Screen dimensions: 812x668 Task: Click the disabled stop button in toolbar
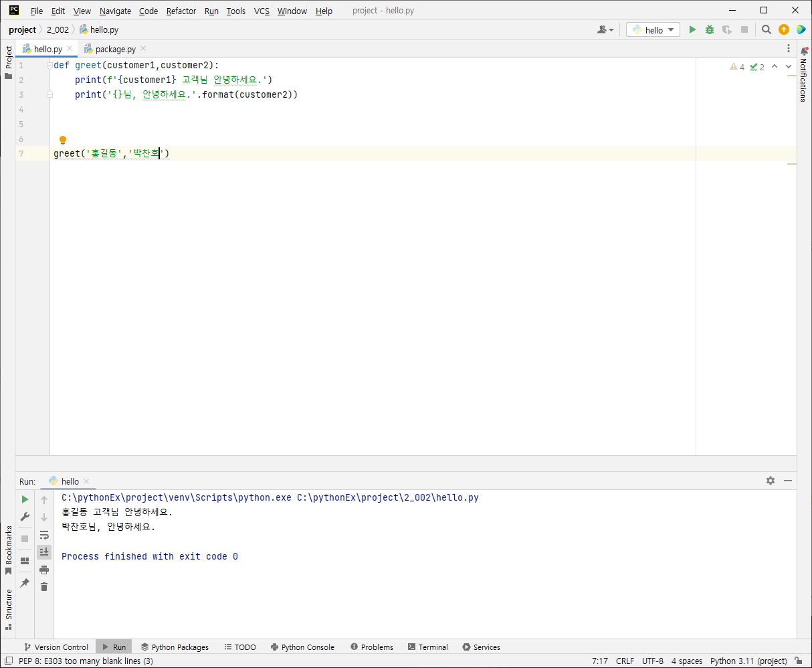point(744,29)
